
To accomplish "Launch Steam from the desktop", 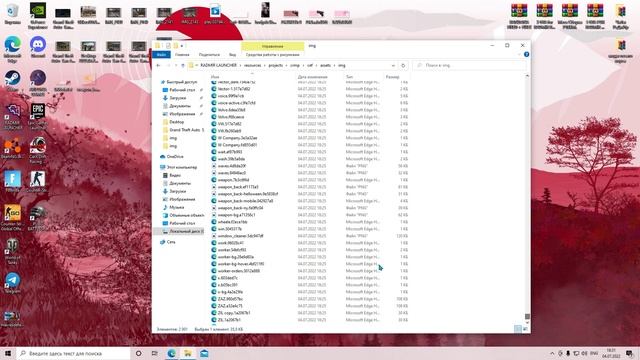I will tap(12, 80).
